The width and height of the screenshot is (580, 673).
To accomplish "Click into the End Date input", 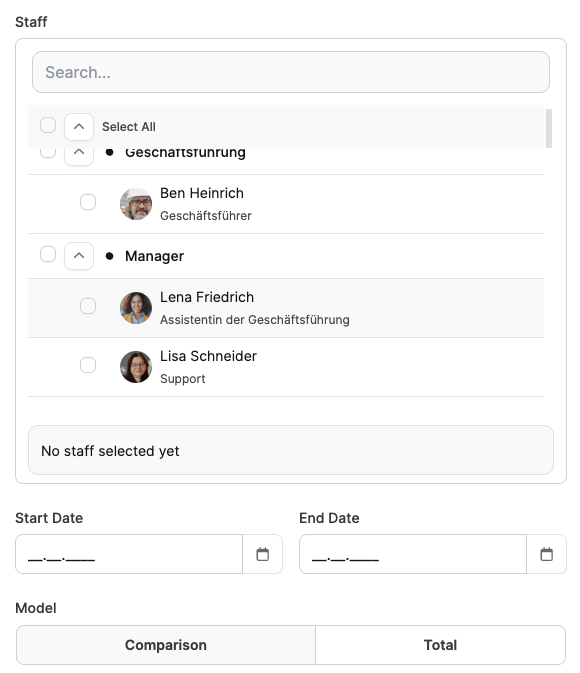I will [413, 554].
